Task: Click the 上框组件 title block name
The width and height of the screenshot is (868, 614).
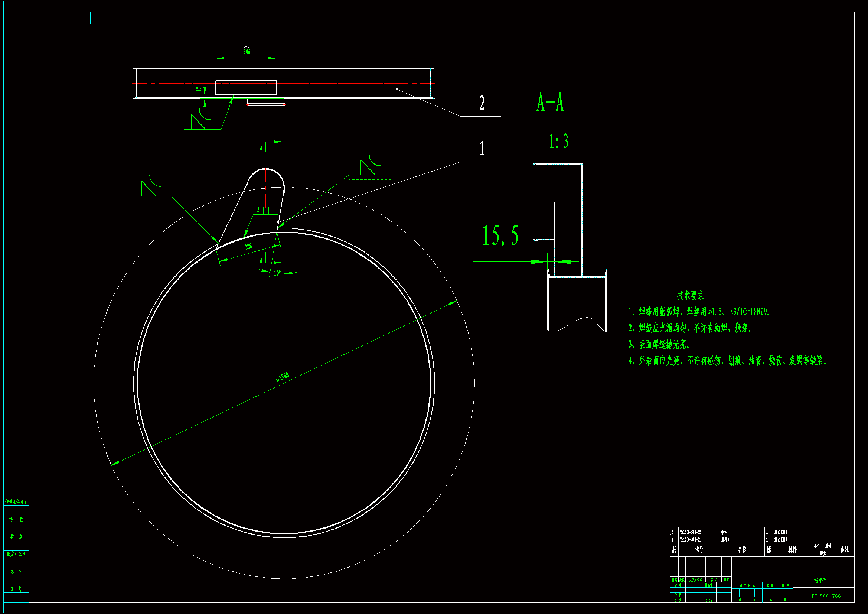Action: (819, 580)
